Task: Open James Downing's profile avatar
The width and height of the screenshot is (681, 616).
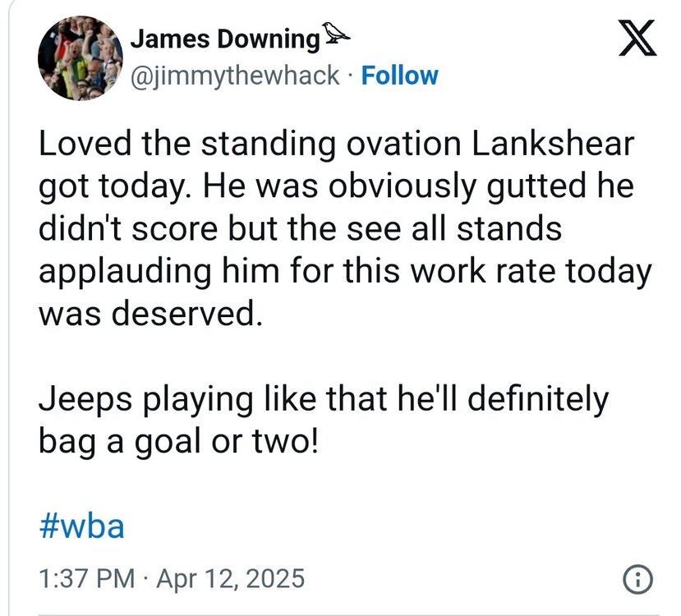Action: click(x=80, y=57)
